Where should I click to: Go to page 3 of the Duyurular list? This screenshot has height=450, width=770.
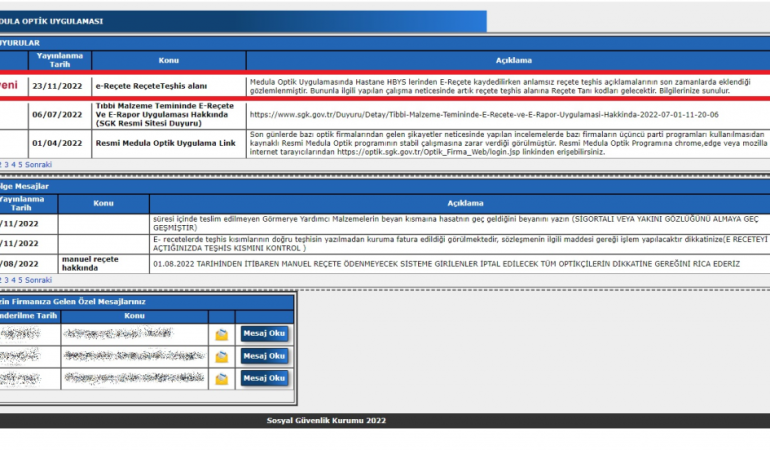[4, 164]
